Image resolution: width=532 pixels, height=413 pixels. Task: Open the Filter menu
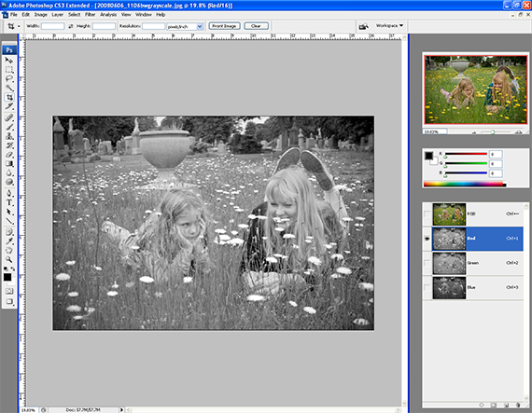(90, 15)
